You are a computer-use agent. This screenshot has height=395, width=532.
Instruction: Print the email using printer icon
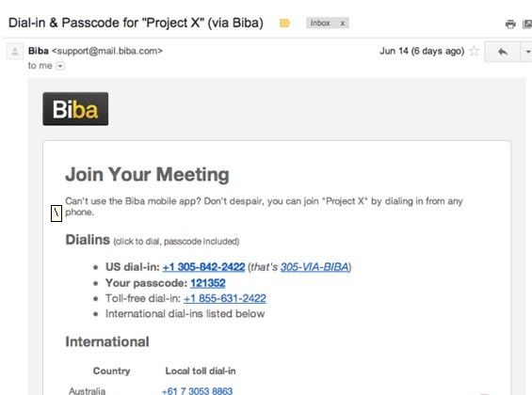(510, 24)
